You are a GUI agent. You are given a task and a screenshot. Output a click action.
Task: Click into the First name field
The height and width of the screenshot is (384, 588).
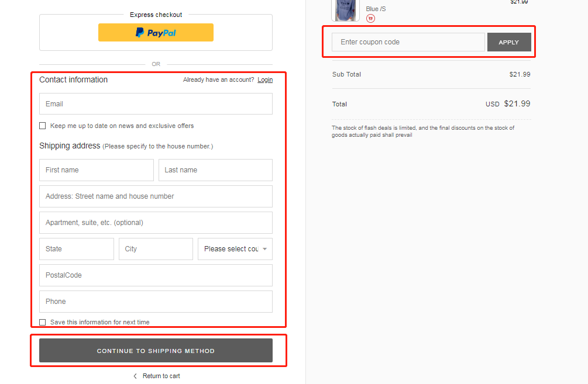click(97, 170)
